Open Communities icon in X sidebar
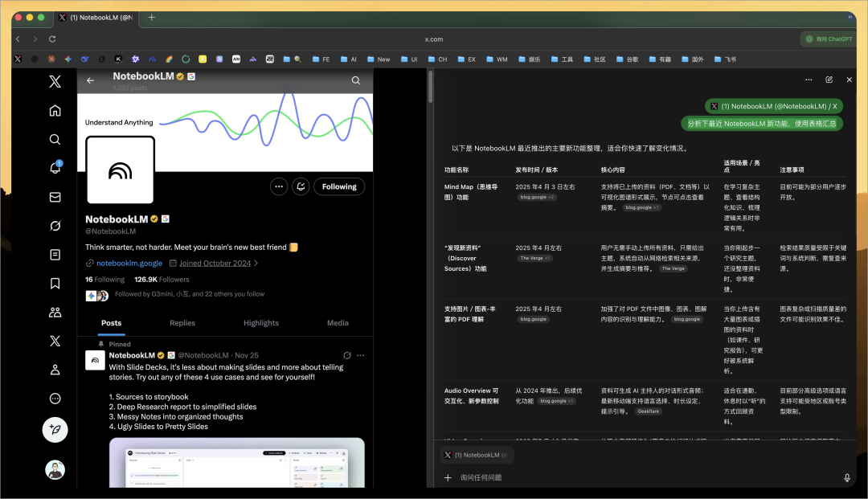 click(55, 312)
